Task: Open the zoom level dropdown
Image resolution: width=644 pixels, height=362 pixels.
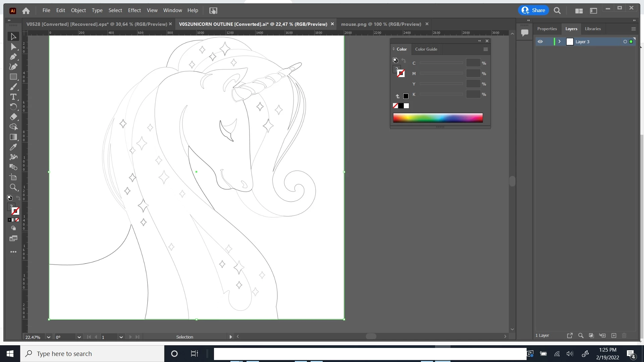Action: click(x=49, y=337)
